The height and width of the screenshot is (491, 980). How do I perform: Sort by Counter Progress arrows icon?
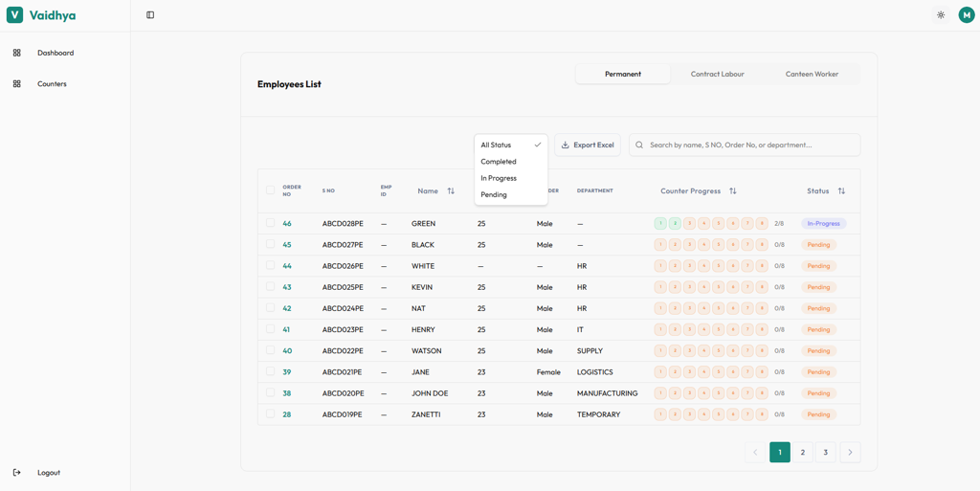pyautogui.click(x=732, y=191)
